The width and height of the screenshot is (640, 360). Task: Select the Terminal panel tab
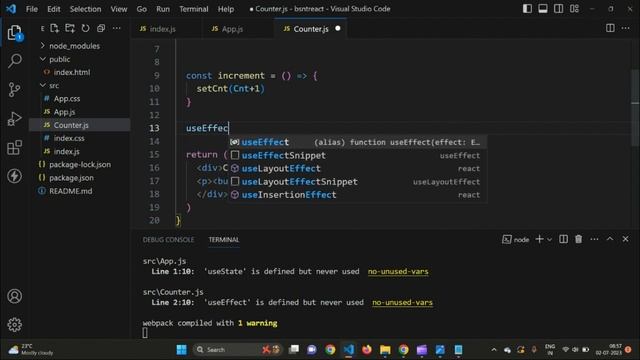click(x=224, y=240)
